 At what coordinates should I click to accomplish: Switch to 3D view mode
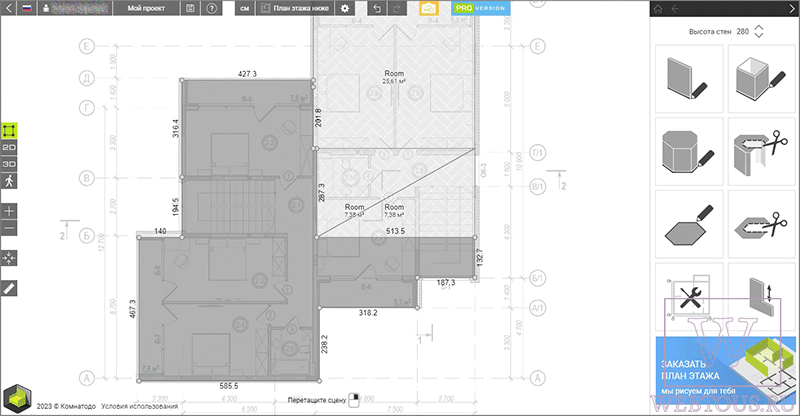9,164
